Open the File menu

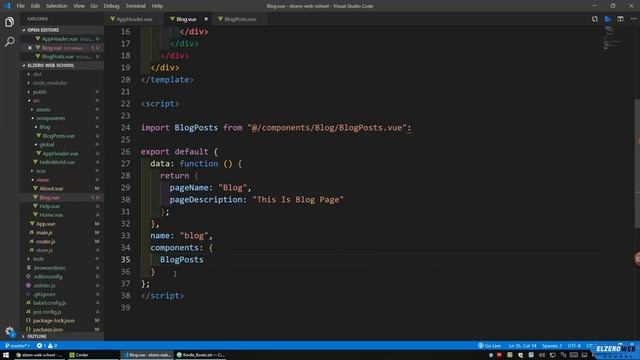pyautogui.click(x=20, y=6)
